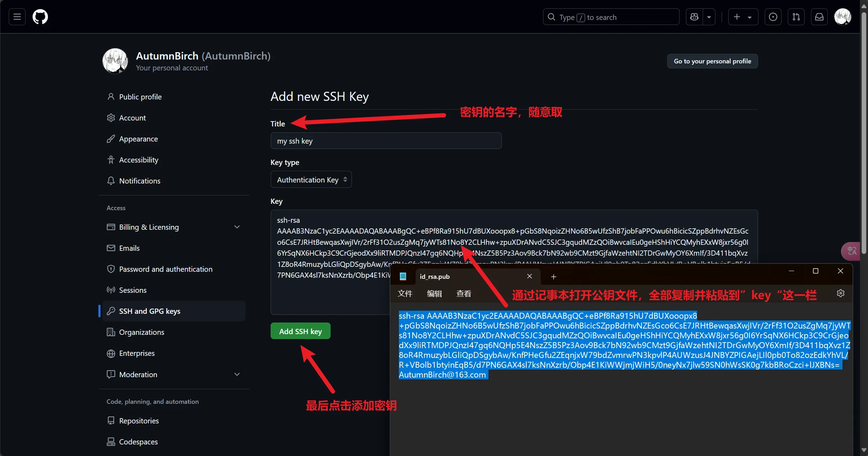
Task: Click the Public profile person icon
Action: click(x=111, y=97)
